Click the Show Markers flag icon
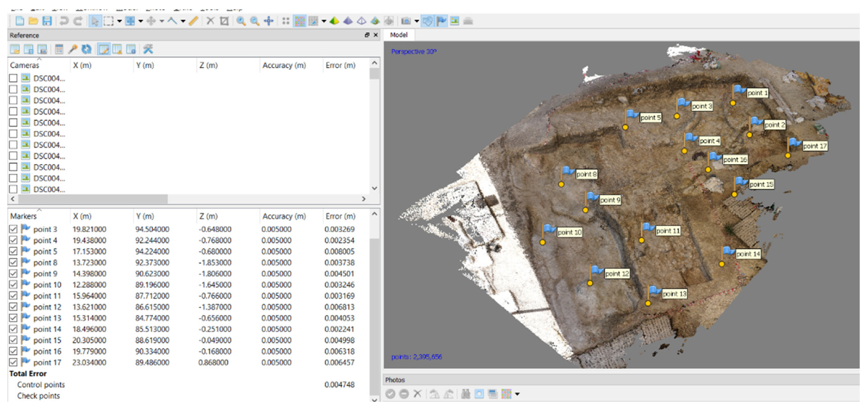 (x=442, y=21)
